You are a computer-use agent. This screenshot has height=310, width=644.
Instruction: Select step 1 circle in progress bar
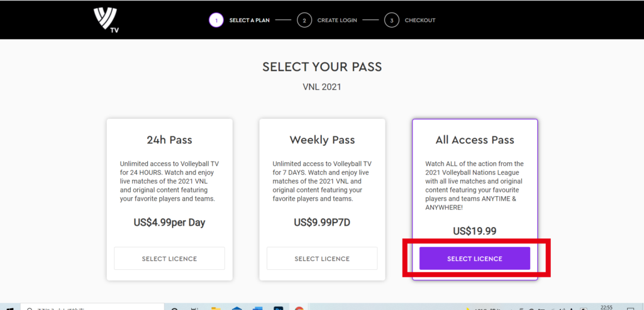(x=216, y=20)
